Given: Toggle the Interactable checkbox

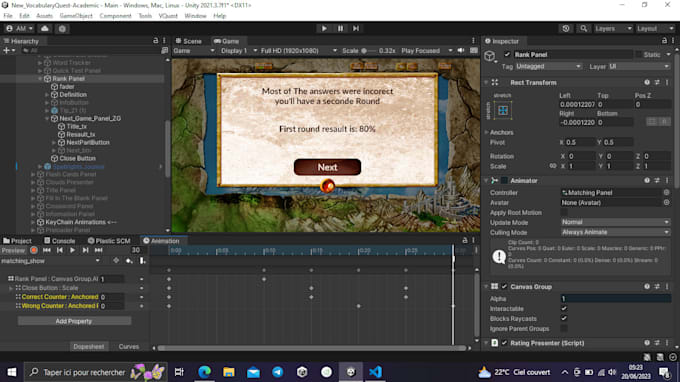Looking at the screenshot, I should pyautogui.click(x=564, y=309).
